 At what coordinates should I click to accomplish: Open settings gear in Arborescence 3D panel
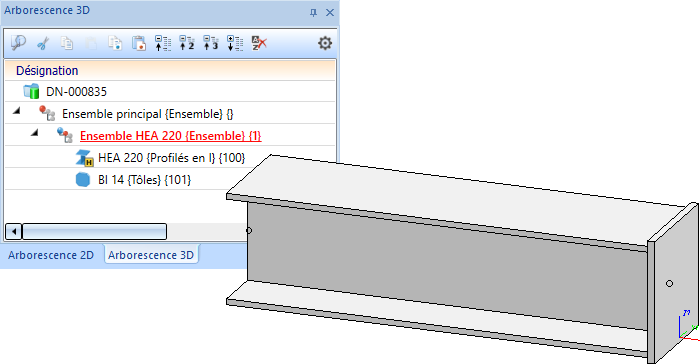click(325, 43)
